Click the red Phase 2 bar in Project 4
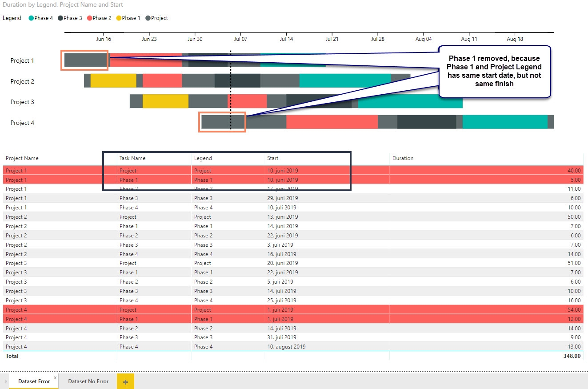 pos(332,122)
